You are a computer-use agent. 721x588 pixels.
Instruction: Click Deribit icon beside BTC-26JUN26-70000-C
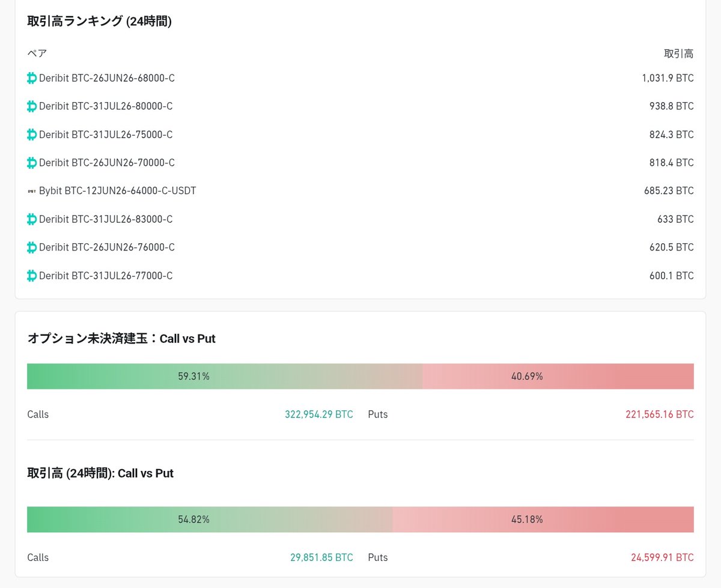(32, 163)
